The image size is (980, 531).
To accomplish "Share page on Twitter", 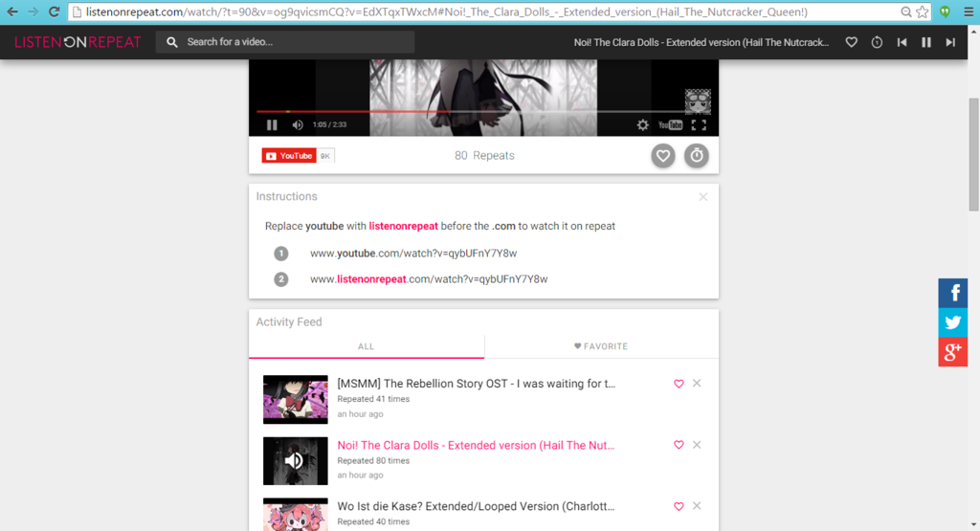I will [952, 322].
